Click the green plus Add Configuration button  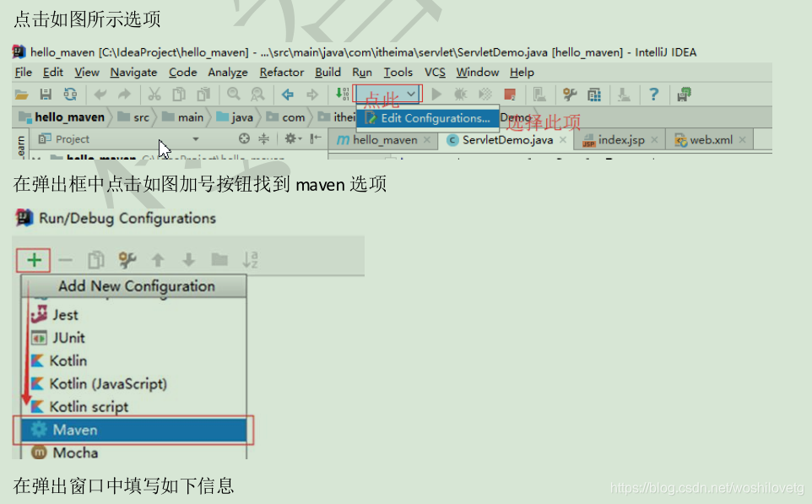[x=34, y=259]
